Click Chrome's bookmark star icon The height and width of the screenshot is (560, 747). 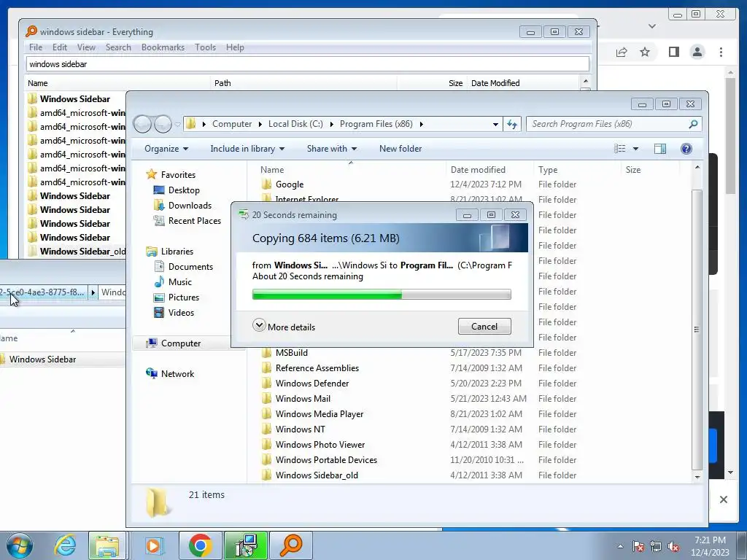click(645, 52)
